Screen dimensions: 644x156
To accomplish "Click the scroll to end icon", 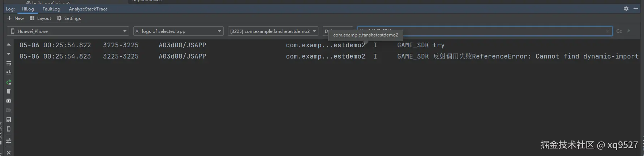I will click(9, 72).
